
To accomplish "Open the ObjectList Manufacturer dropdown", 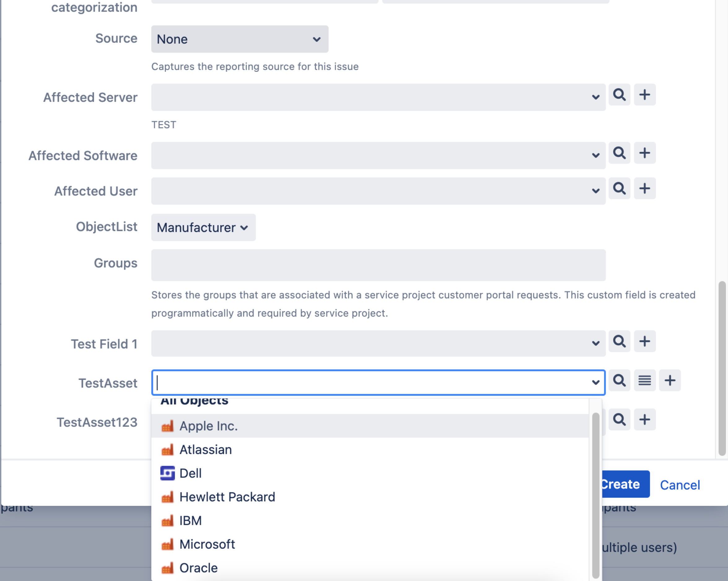I will 203,227.
